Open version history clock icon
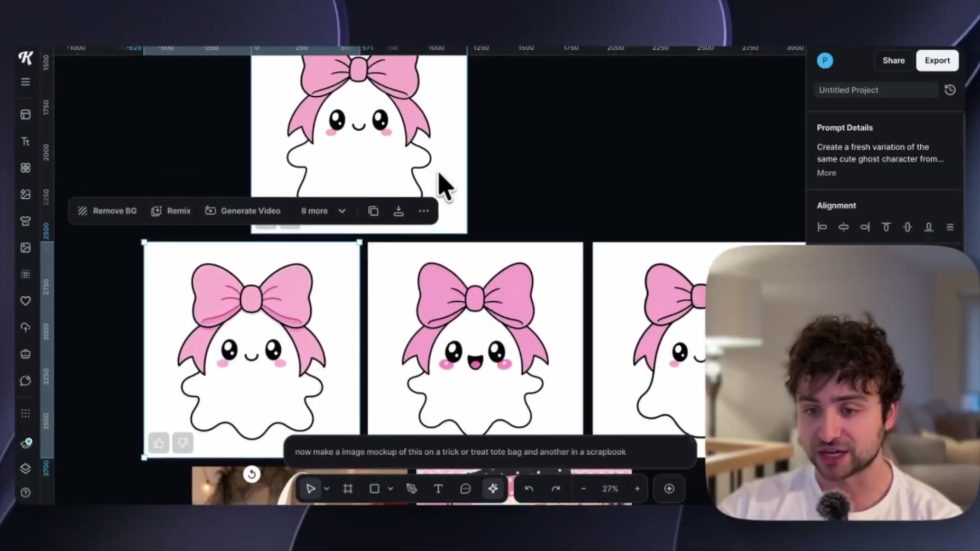Image resolution: width=980 pixels, height=551 pixels. pyautogui.click(x=950, y=90)
